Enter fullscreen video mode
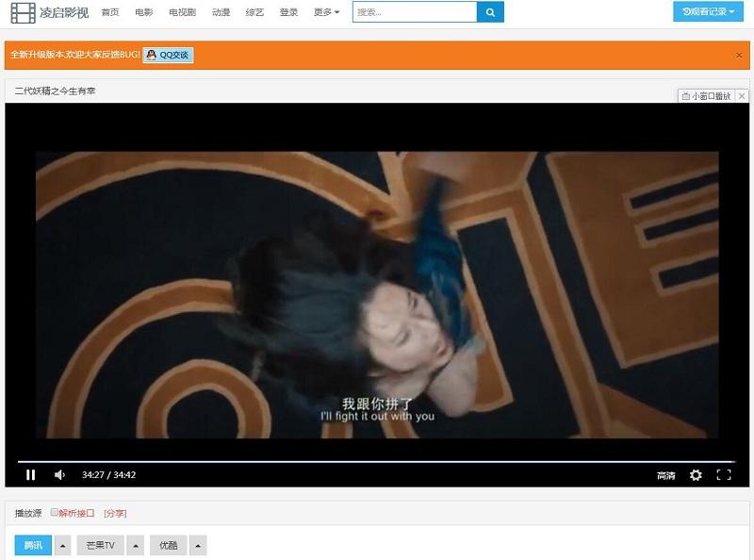 tap(724, 475)
